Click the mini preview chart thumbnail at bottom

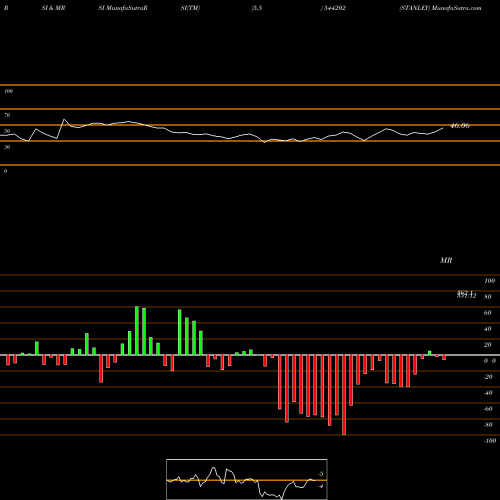click(247, 479)
